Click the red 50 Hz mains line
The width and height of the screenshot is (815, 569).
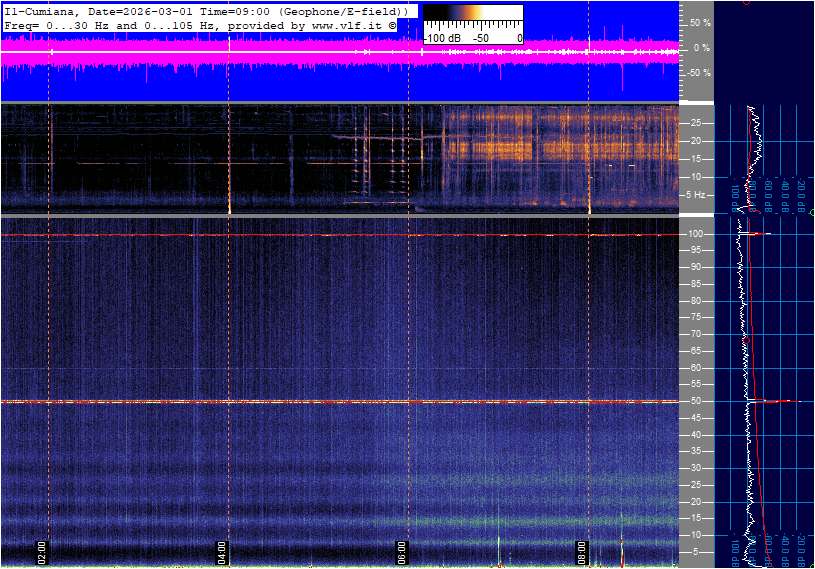click(x=300, y=402)
